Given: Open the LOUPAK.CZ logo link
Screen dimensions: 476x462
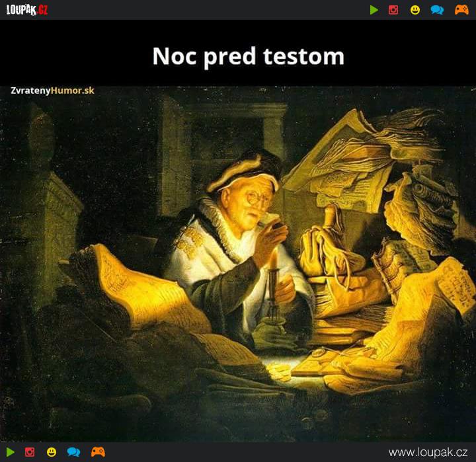Looking at the screenshot, I should [x=27, y=10].
